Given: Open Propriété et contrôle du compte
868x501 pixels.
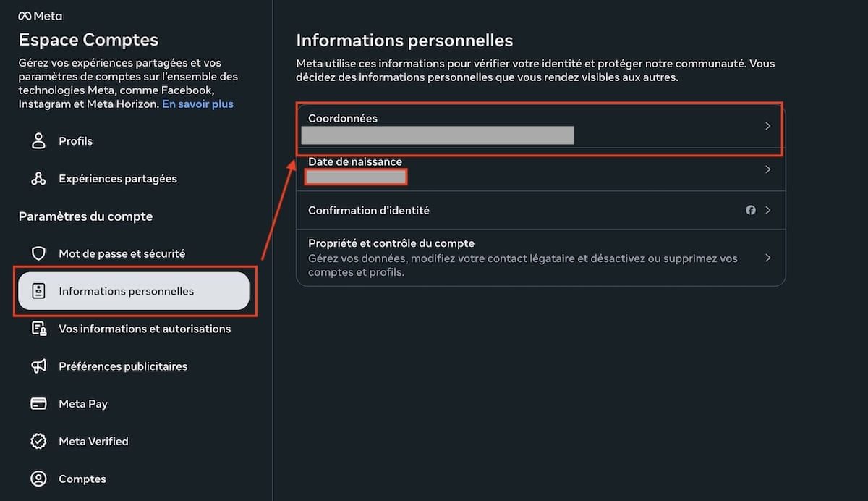Looking at the screenshot, I should click(540, 258).
